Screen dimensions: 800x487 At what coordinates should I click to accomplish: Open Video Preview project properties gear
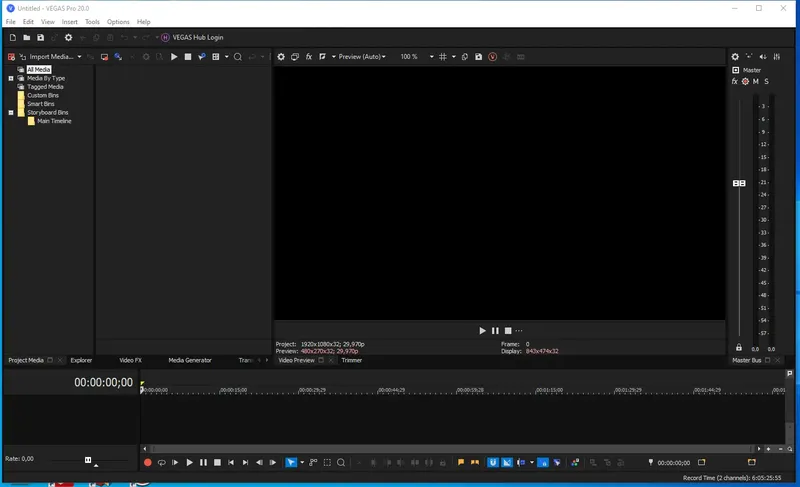[281, 57]
